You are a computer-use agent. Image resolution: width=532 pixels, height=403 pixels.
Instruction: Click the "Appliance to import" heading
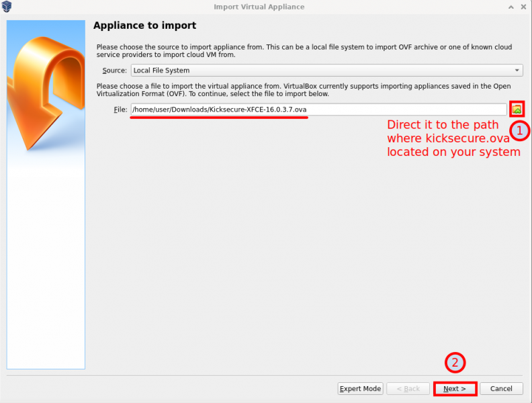pyautogui.click(x=144, y=26)
